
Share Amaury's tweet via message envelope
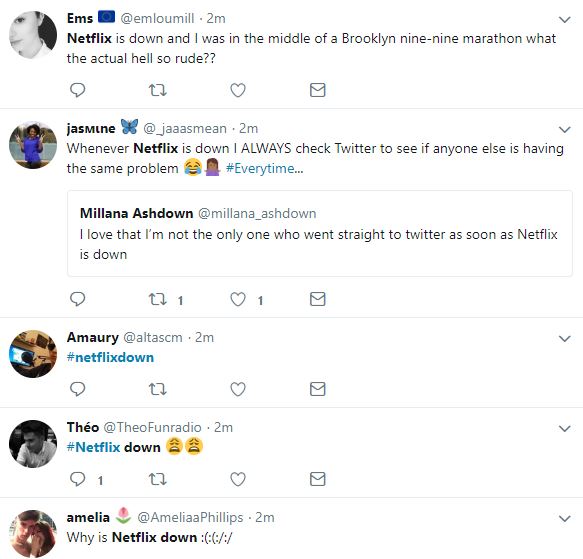(318, 389)
